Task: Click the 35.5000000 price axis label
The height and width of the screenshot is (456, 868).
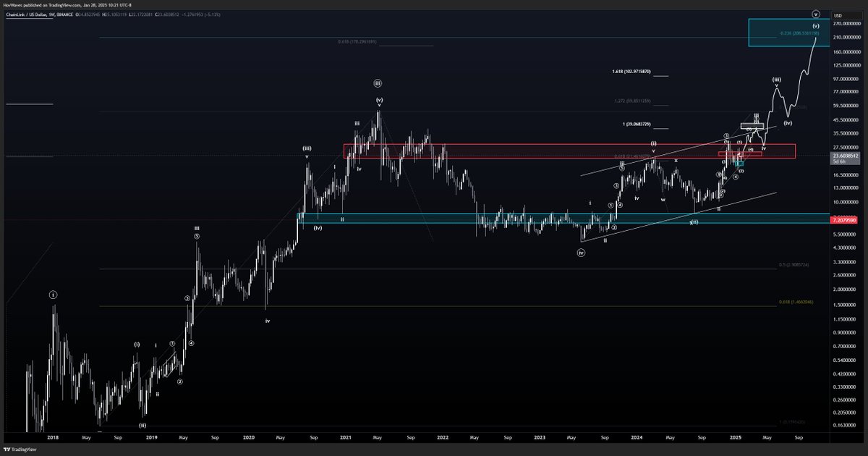Action: [846, 133]
